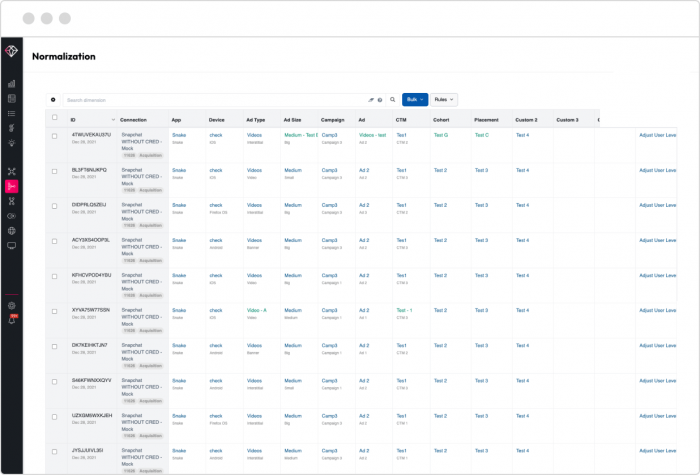Click 'check' Device in ACY3XS4OOP3L row
The image size is (700, 475).
216,240
